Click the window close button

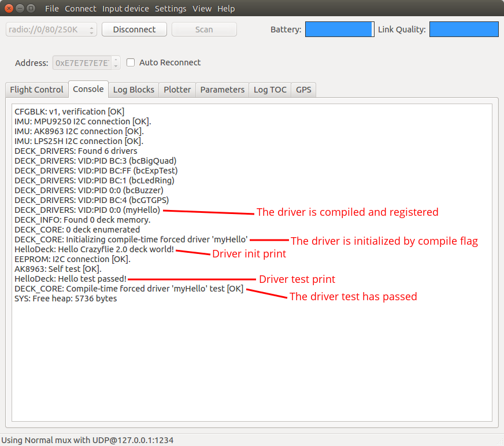point(9,9)
